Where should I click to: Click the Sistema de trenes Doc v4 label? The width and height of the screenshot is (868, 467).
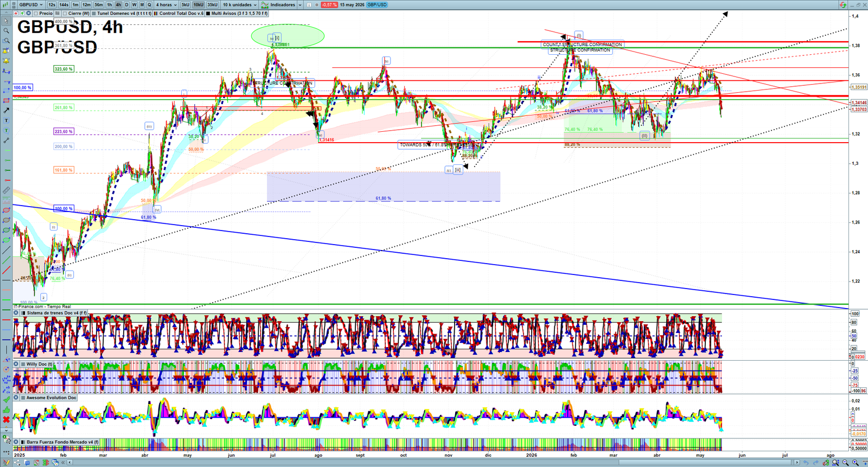(56, 313)
